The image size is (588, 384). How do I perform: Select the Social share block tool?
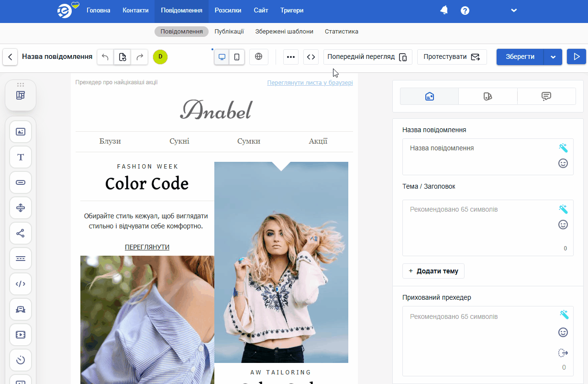(x=21, y=233)
